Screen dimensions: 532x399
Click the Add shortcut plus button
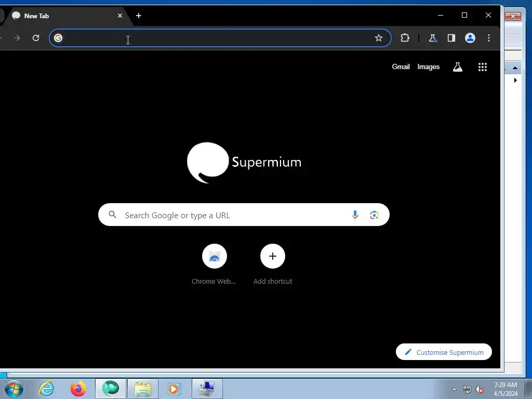(x=272, y=256)
